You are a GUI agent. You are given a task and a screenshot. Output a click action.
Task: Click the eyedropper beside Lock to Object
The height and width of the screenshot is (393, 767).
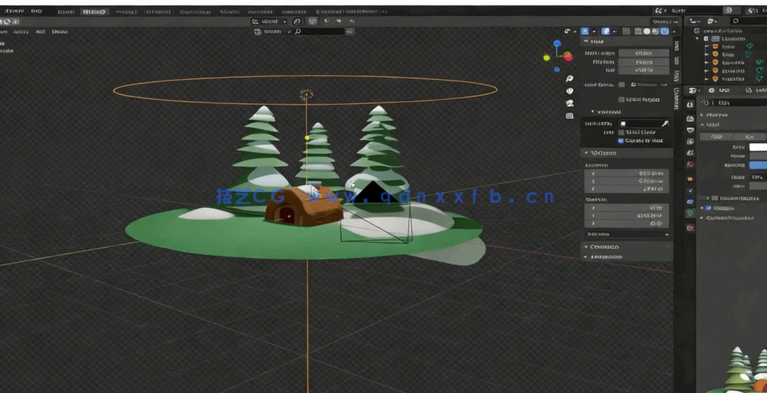coord(665,124)
